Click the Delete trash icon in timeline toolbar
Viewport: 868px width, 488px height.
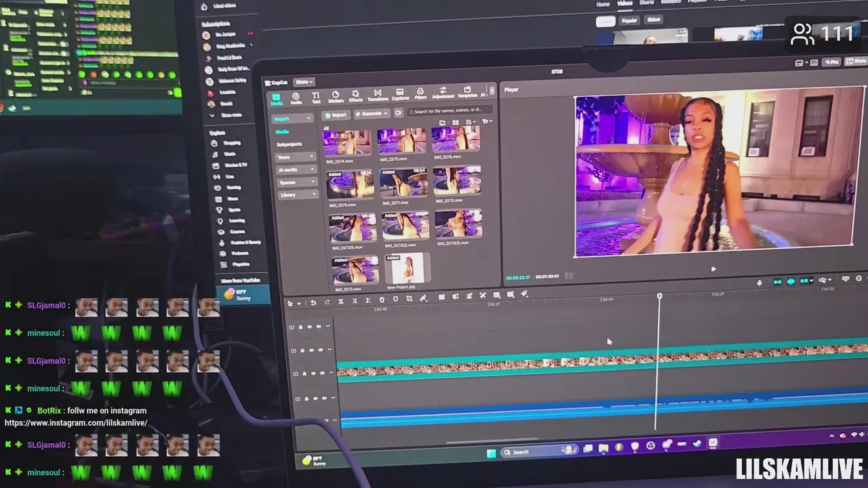[x=382, y=300]
